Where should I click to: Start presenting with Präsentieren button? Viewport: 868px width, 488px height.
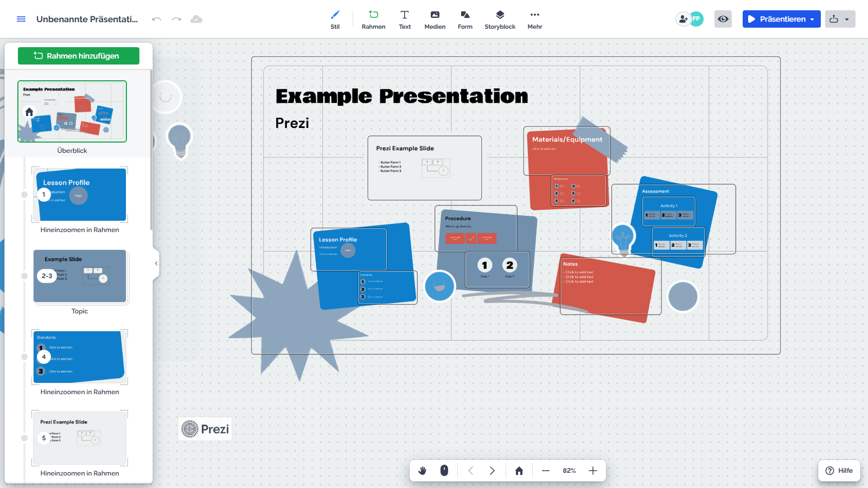776,19
